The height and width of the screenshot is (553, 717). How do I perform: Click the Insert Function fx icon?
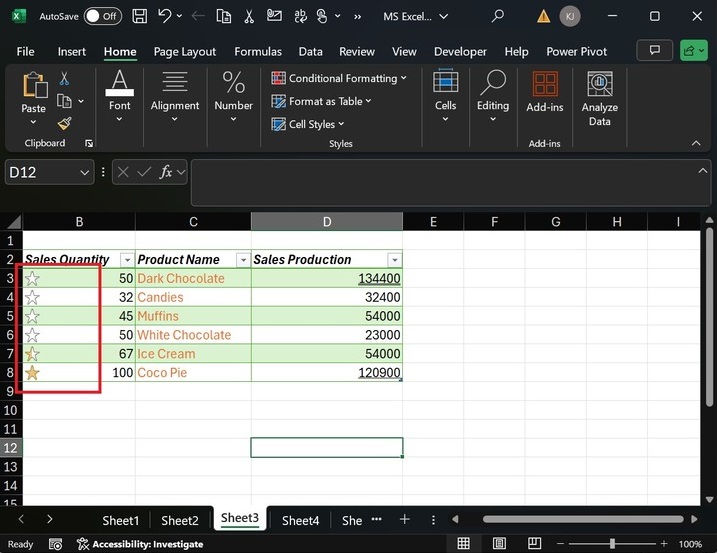[167, 172]
